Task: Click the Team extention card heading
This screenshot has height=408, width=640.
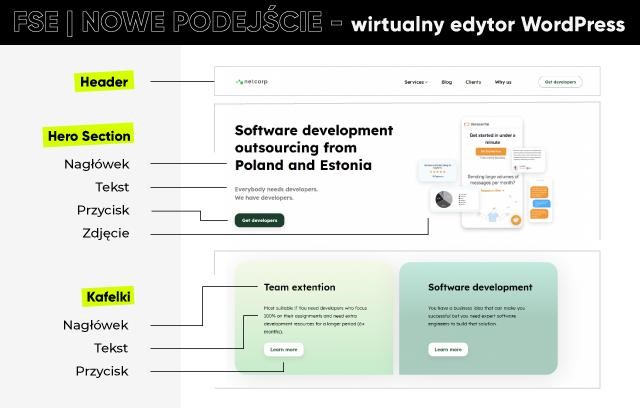Action: 299,287
